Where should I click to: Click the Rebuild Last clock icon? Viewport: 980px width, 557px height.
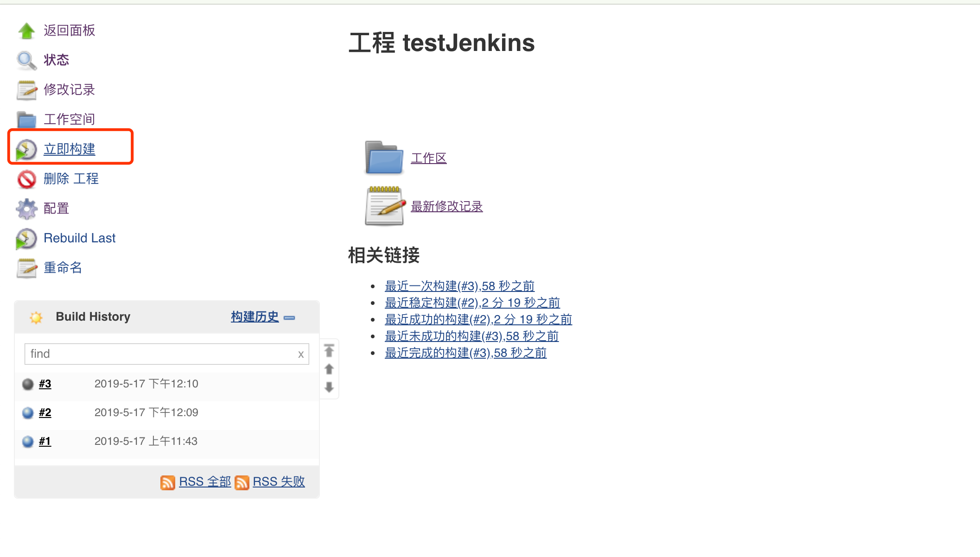click(26, 239)
